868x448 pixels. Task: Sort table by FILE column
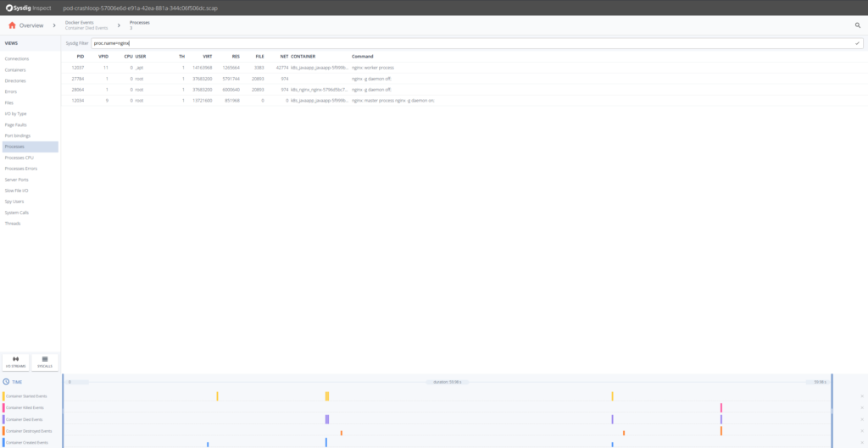point(259,57)
